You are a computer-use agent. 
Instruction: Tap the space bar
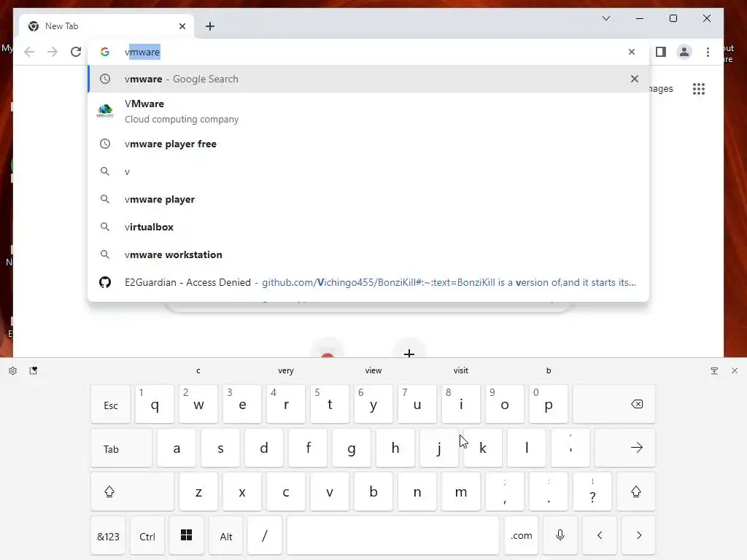point(393,536)
